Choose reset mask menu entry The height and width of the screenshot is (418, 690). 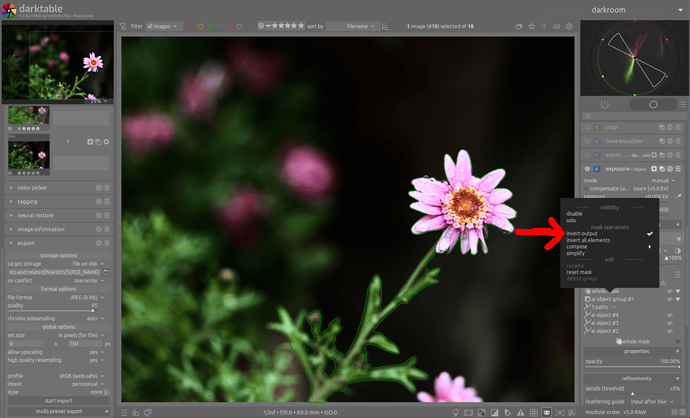pos(579,272)
